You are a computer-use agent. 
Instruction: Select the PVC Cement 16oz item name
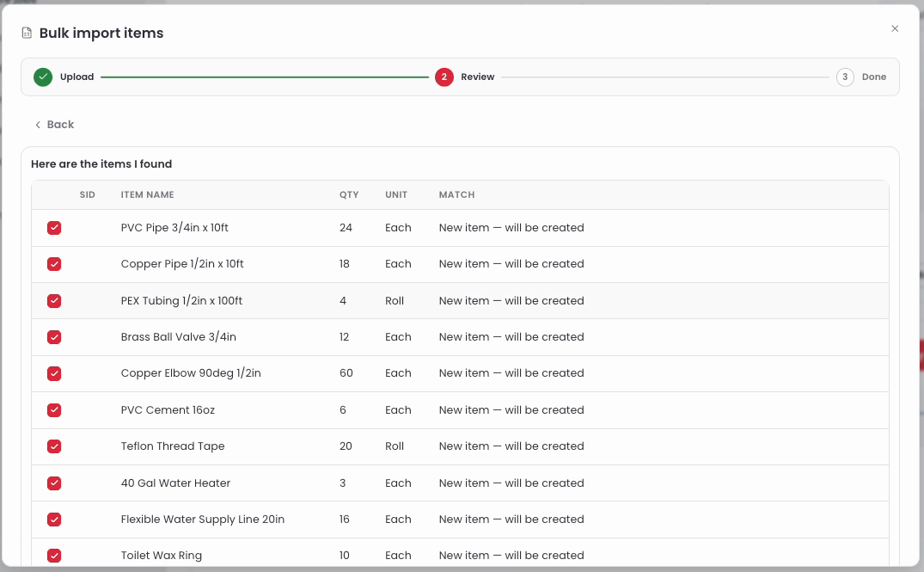pos(168,410)
